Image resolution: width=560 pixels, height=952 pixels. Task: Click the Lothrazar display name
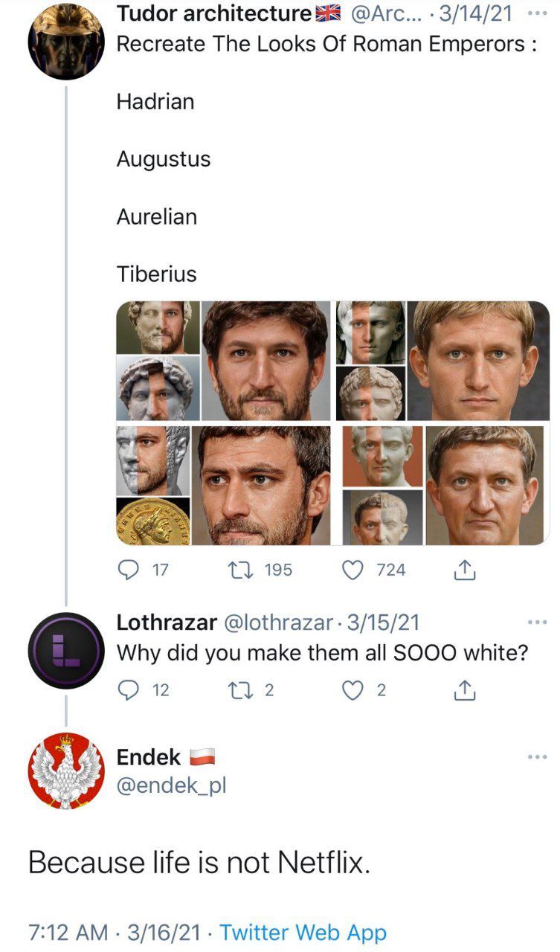point(167,622)
